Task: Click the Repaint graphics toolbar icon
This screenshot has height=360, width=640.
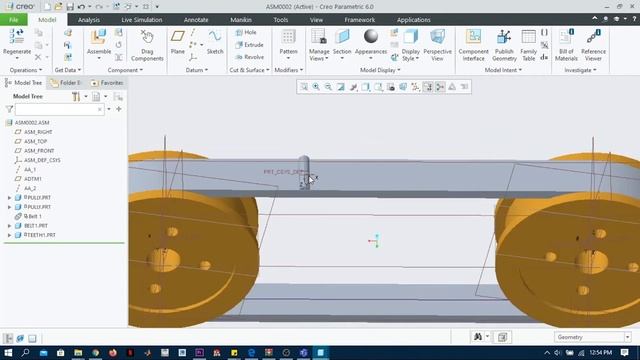Action: coord(340,87)
